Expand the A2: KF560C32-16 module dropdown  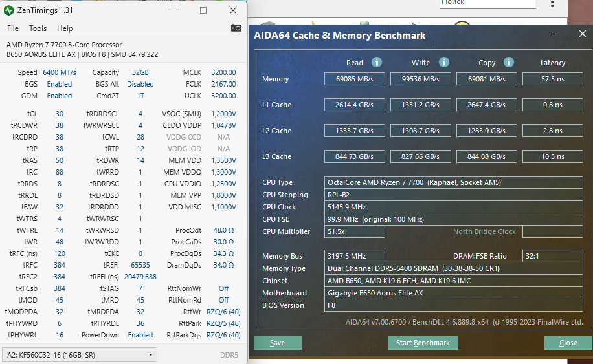pyautogui.click(x=80, y=355)
